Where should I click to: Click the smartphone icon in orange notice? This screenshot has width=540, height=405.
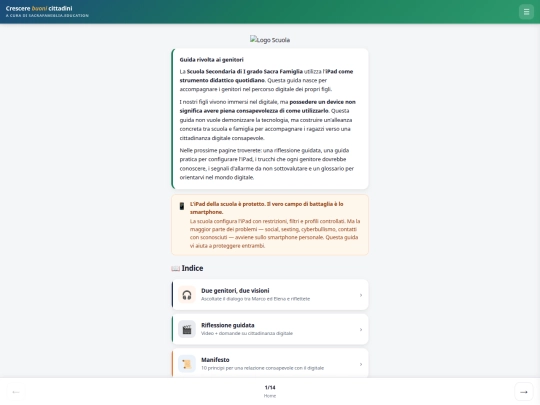[182, 206]
